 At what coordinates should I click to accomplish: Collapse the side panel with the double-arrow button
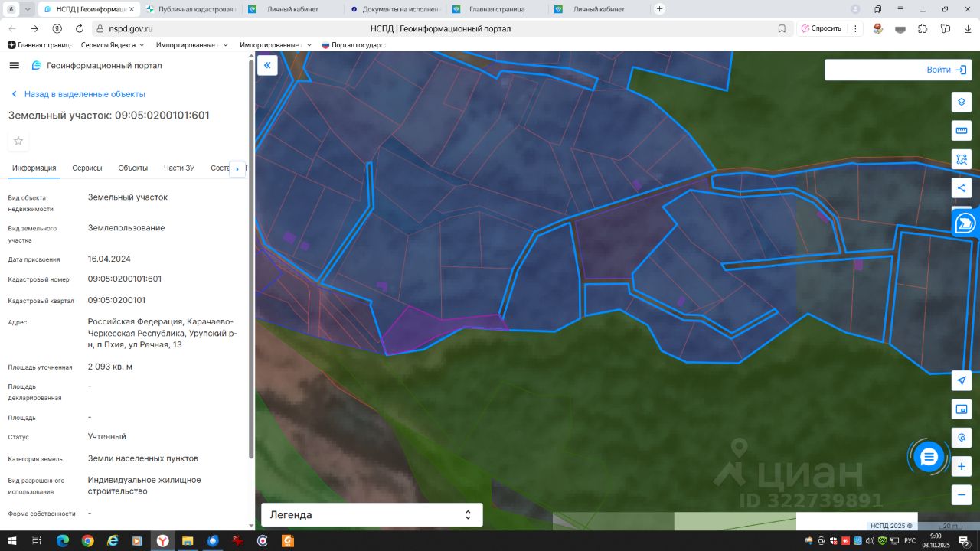(x=267, y=65)
